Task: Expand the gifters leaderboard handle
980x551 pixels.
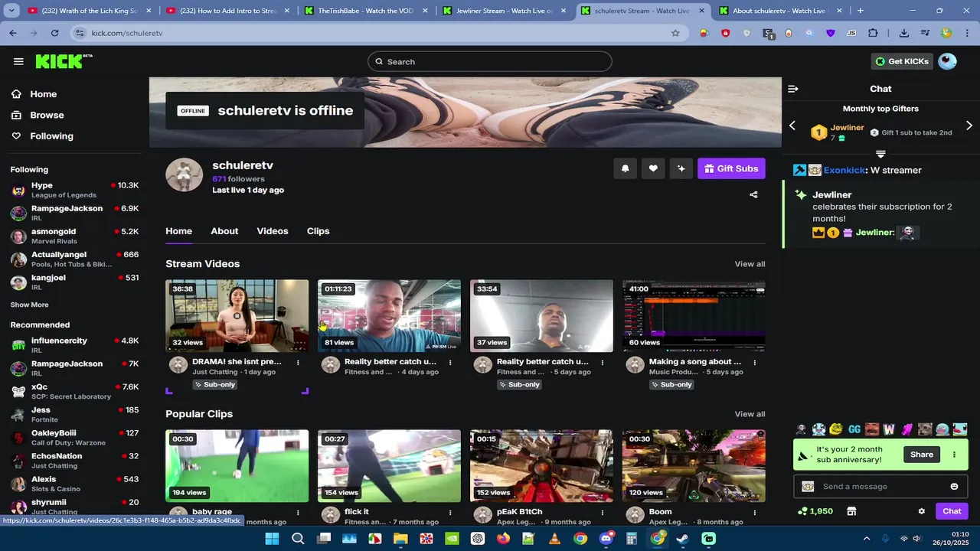Action: point(880,154)
